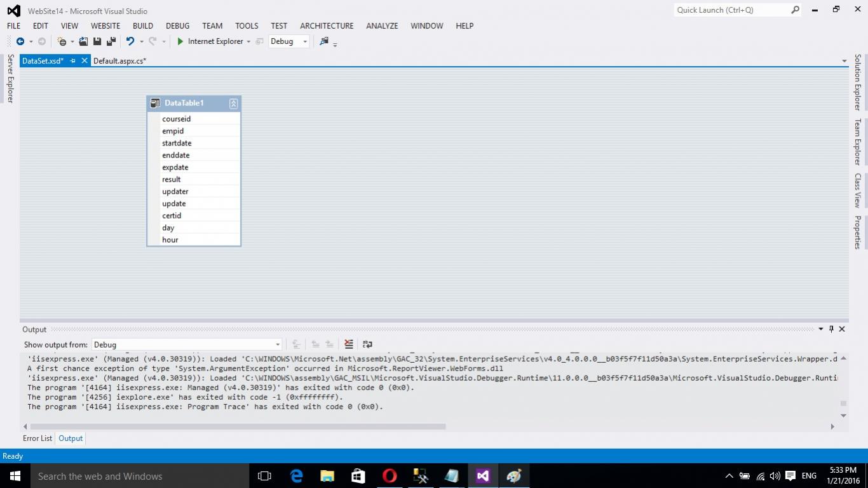Open the TOOLS menu
The width and height of the screenshot is (868, 488).
click(247, 26)
